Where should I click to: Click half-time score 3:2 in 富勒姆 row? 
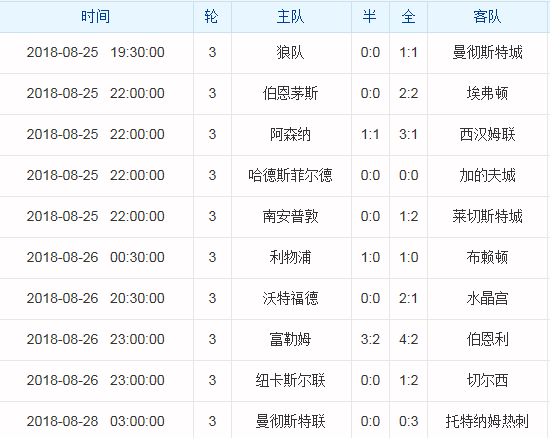[370, 340]
